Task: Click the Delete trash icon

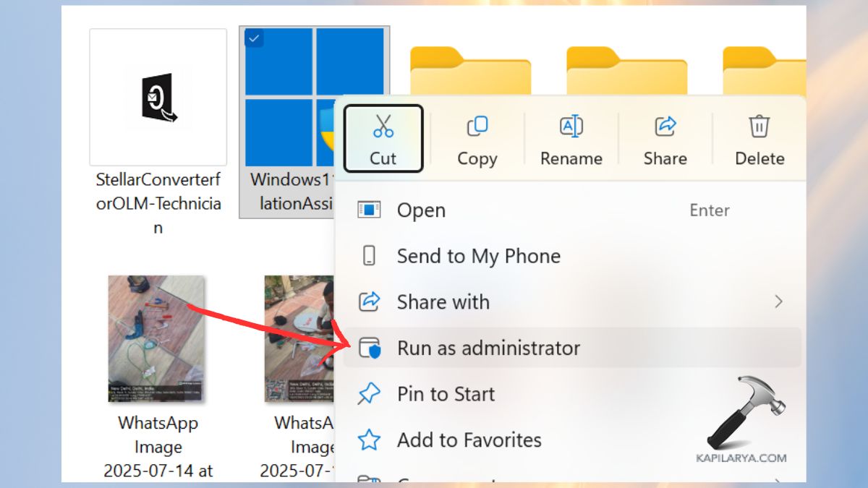Action: [759, 126]
